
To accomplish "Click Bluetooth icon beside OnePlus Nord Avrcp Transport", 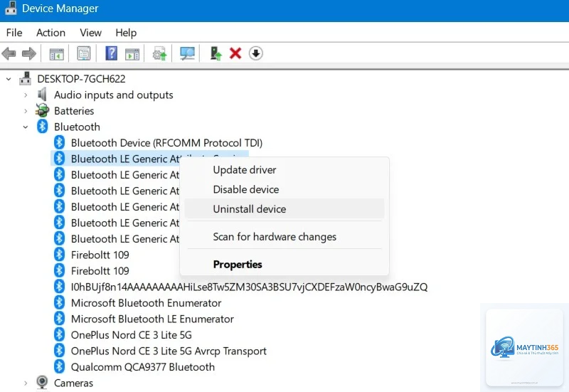I will coord(59,351).
